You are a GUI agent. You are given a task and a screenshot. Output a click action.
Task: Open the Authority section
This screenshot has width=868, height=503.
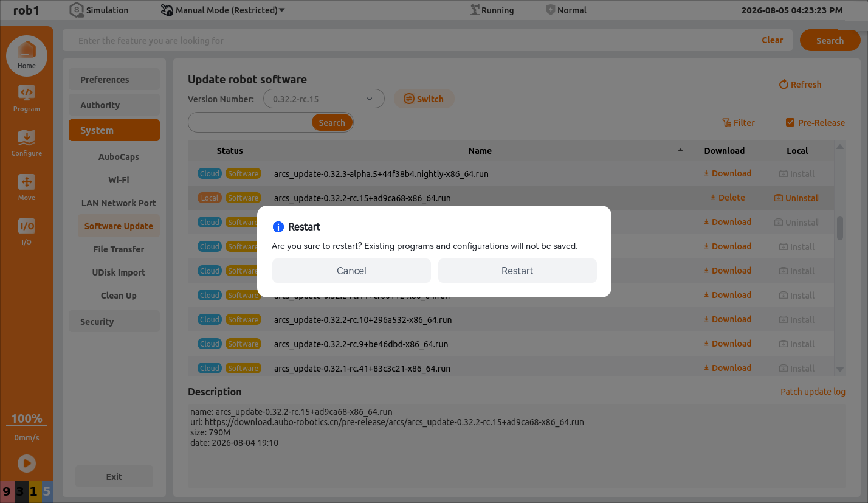[x=114, y=105]
